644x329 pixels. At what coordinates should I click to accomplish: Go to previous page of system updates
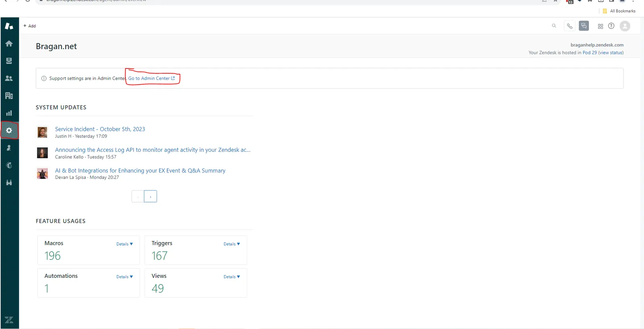[138, 197]
